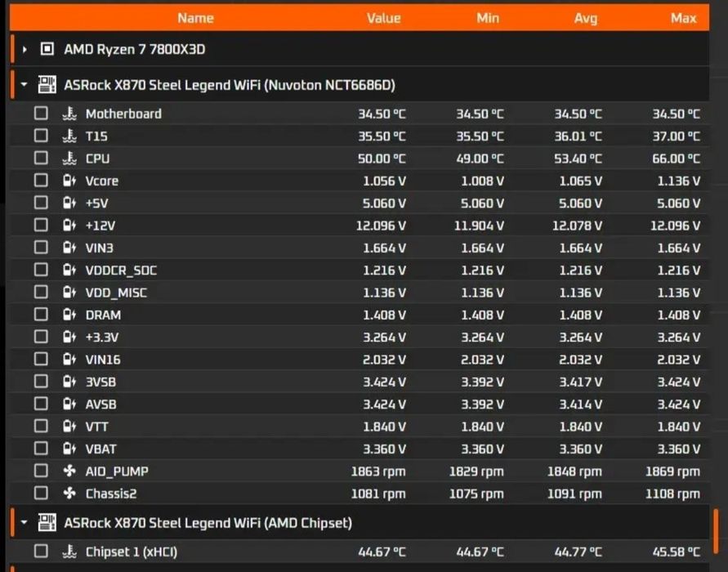Image resolution: width=728 pixels, height=572 pixels.
Task: Click the fan icon in the Chassis2 row
Action: click(69, 493)
